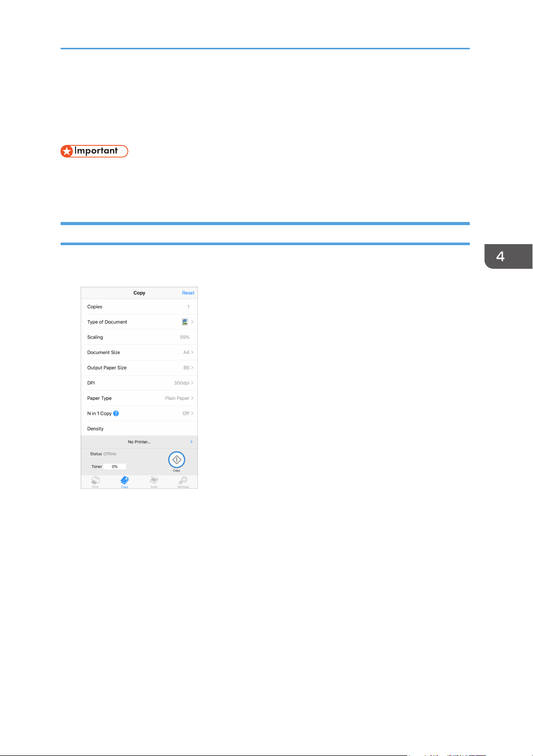Click the Plain Paper value
Viewport: 533px width, 756px height.
click(x=177, y=398)
